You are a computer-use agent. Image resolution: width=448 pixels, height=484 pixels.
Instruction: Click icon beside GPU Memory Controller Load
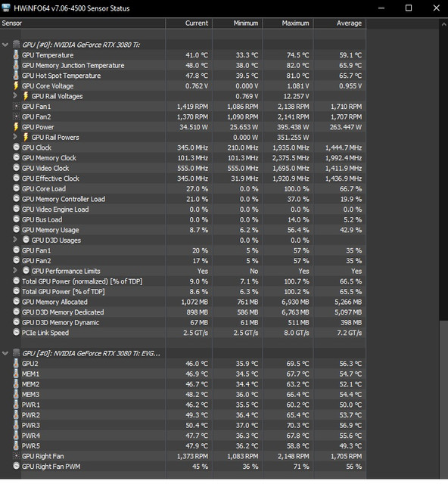pos(17,199)
